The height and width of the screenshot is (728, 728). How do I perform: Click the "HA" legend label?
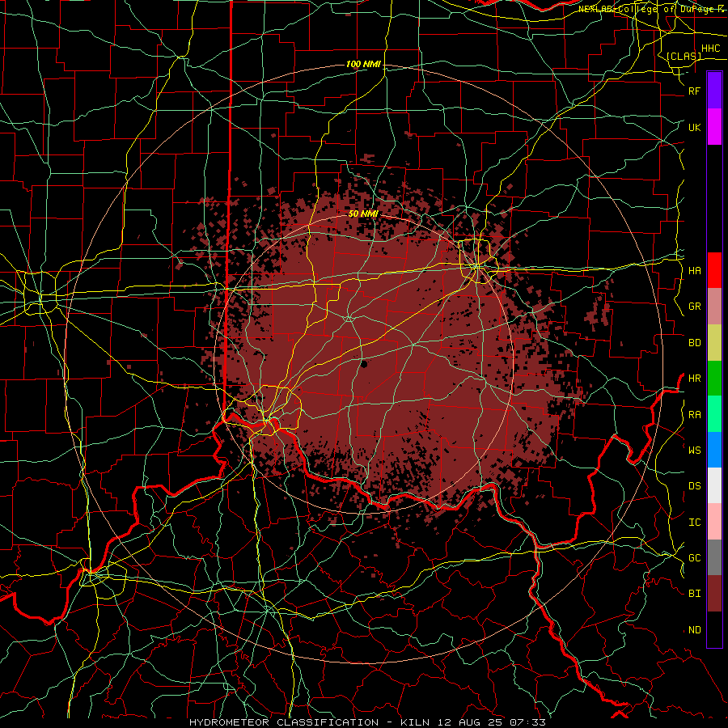pos(694,271)
